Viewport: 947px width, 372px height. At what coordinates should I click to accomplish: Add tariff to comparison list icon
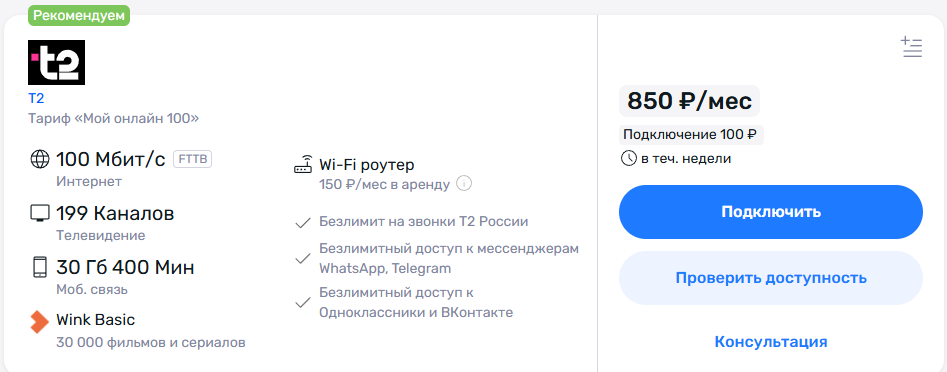[x=911, y=47]
